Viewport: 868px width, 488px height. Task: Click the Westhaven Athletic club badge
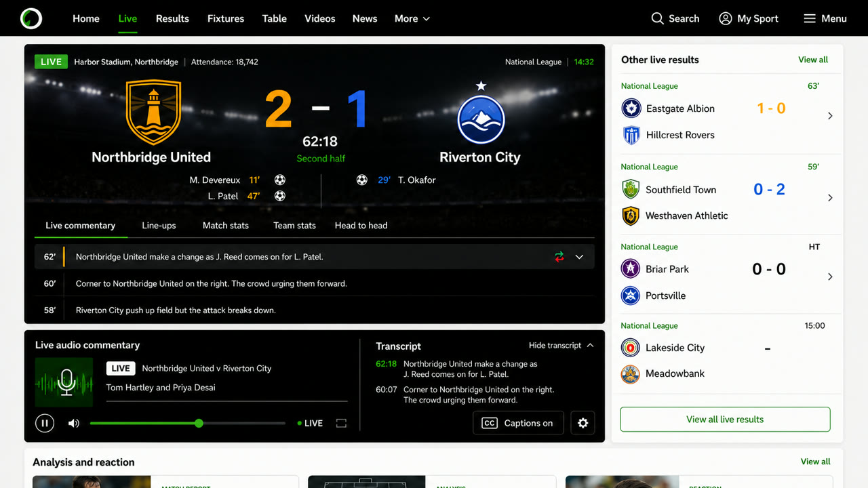(x=631, y=216)
